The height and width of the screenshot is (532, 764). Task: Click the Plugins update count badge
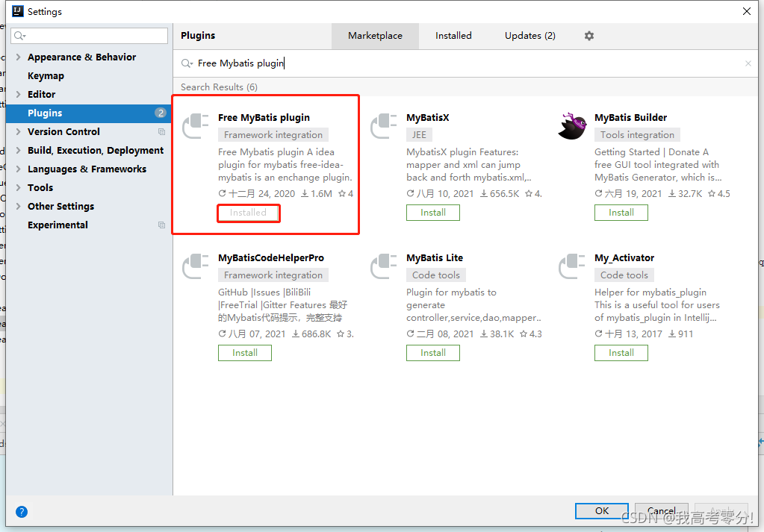[161, 113]
